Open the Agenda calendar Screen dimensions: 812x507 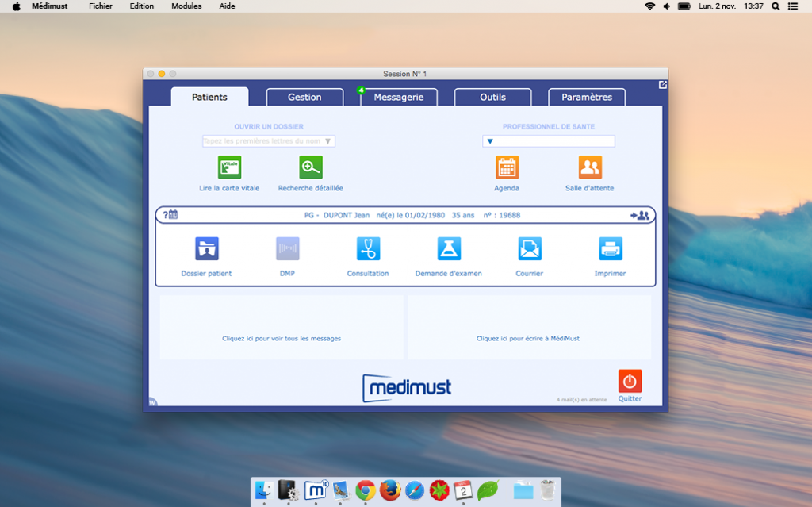(x=507, y=167)
